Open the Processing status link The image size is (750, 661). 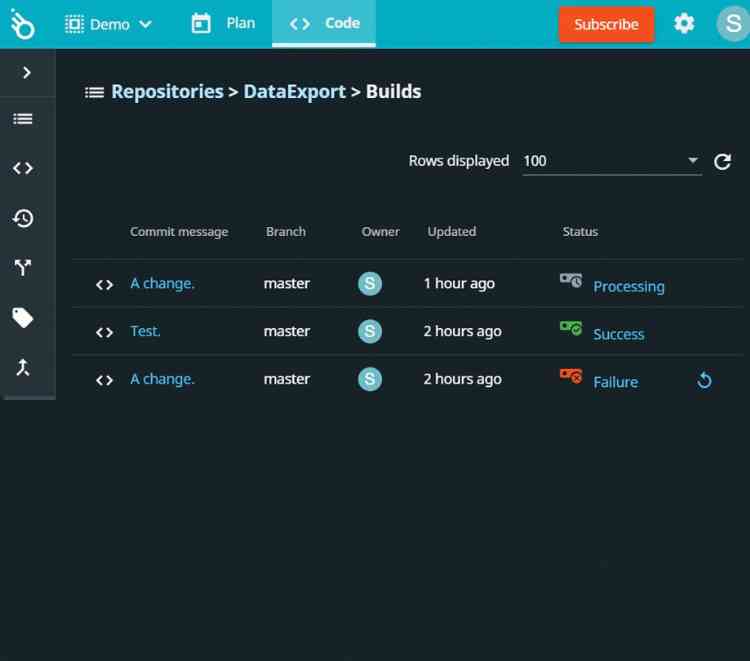click(x=629, y=286)
